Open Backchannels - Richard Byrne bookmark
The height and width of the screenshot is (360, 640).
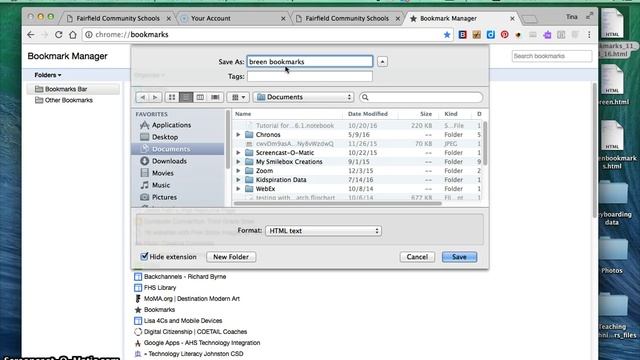(x=185, y=277)
